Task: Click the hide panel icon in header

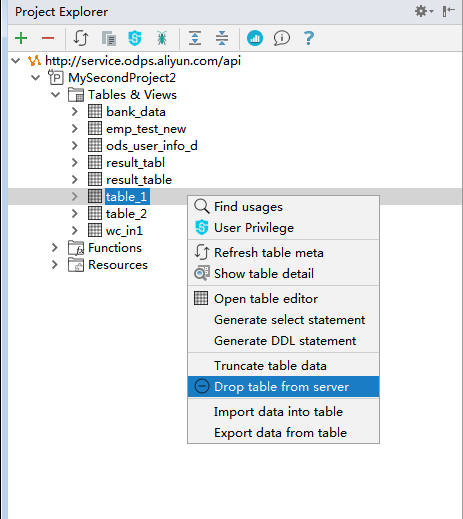Action: [x=448, y=11]
